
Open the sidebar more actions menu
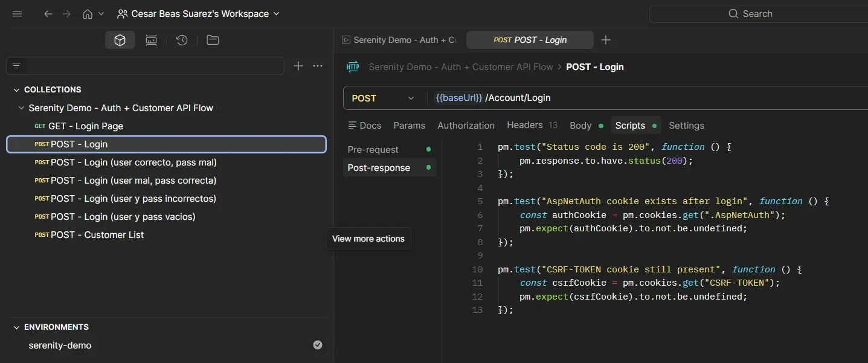[x=318, y=66]
